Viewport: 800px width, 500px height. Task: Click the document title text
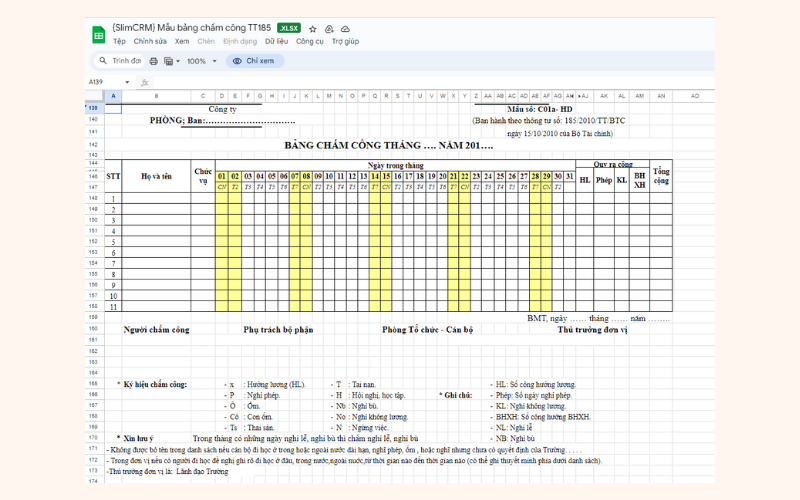coord(191,28)
